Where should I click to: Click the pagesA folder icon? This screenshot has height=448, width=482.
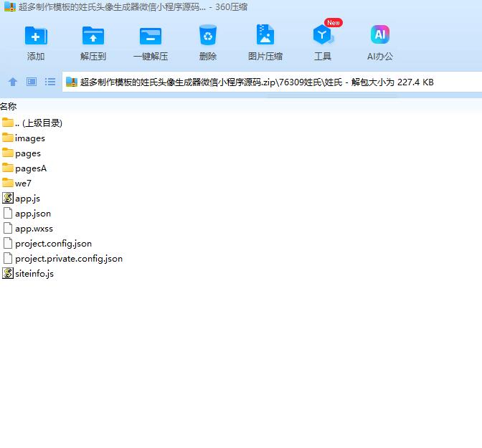[8, 168]
